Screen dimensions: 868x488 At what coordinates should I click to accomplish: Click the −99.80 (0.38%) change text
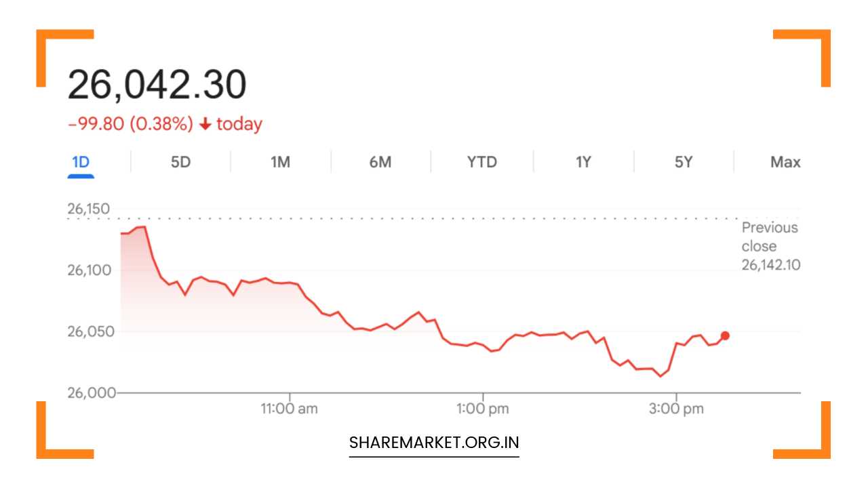[x=130, y=125]
